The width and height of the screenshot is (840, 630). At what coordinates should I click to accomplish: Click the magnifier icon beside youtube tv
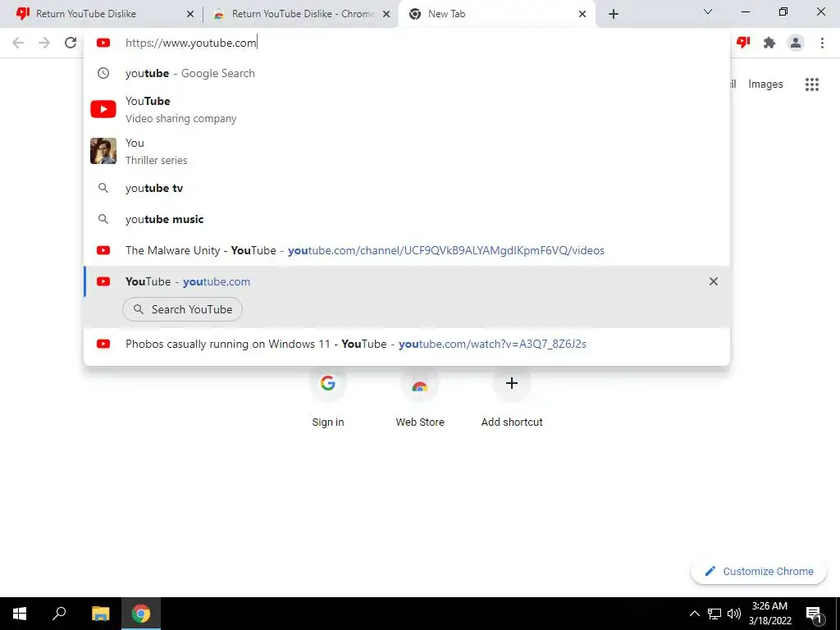coord(103,188)
